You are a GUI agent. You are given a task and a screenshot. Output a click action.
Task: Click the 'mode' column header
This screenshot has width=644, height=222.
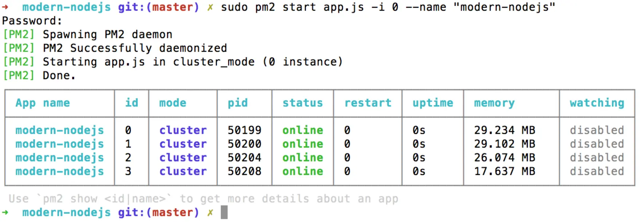pyautogui.click(x=173, y=103)
